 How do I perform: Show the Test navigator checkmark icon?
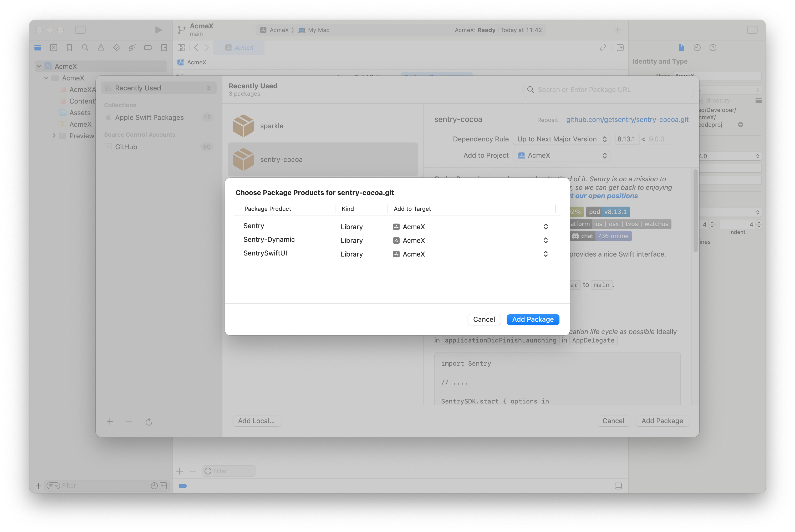116,48
